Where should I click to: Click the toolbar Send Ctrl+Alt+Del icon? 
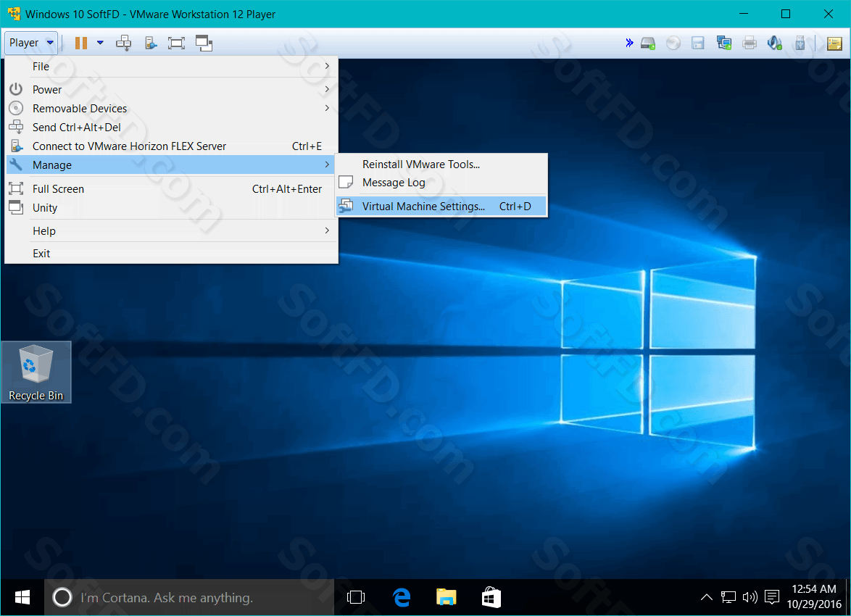pos(124,43)
